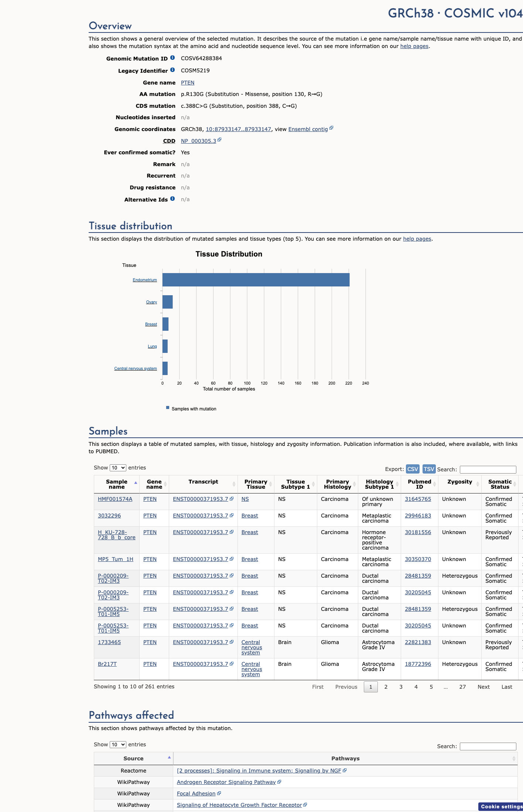Go to samples page 2
Screen dimensions: 523x812
(386, 687)
